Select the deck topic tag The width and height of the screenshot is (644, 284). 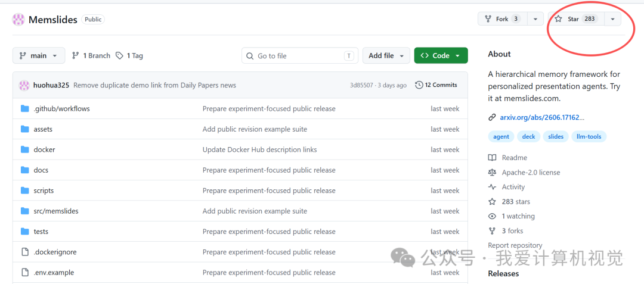(x=528, y=136)
